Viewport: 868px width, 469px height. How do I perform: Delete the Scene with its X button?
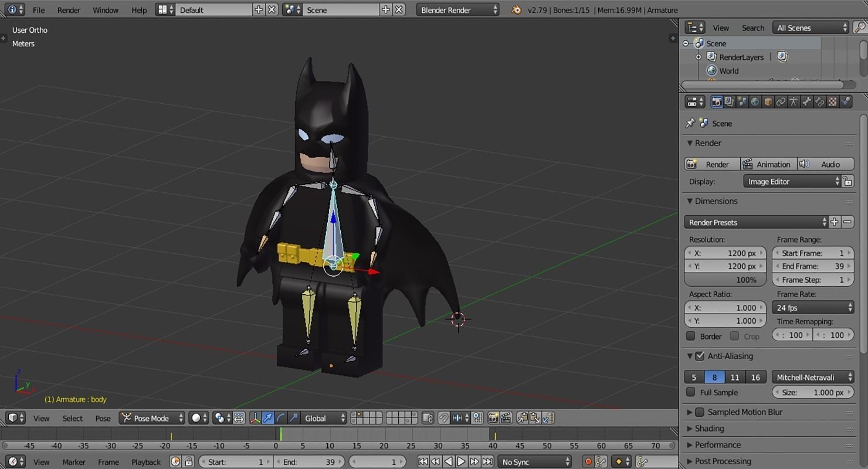[x=399, y=10]
